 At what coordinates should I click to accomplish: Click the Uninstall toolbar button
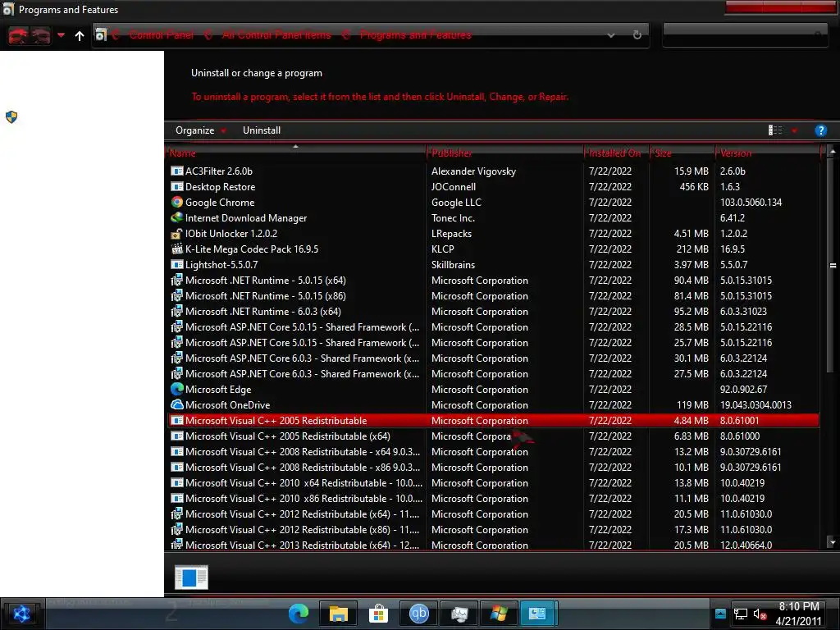pyautogui.click(x=262, y=130)
